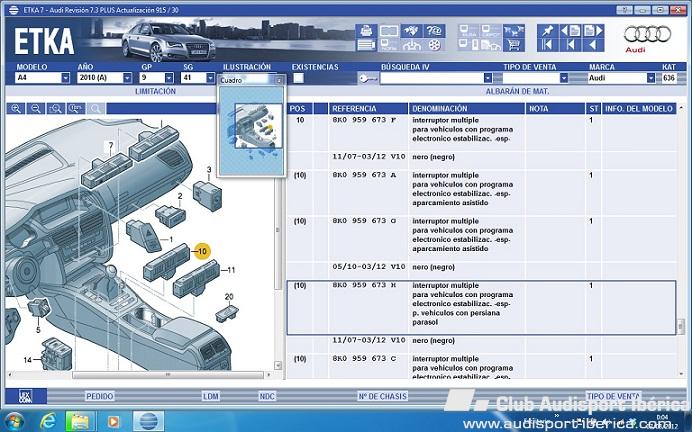Select part marker 5 in the illustration
Screen dimensions: 692x432
pos(38,330)
